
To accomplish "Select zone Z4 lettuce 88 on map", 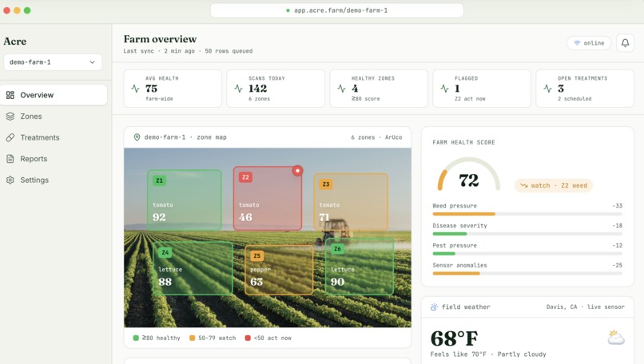I will [193, 268].
